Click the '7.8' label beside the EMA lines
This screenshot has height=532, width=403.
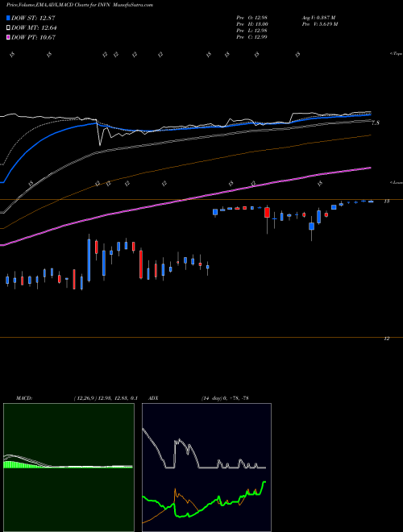pos(376,123)
